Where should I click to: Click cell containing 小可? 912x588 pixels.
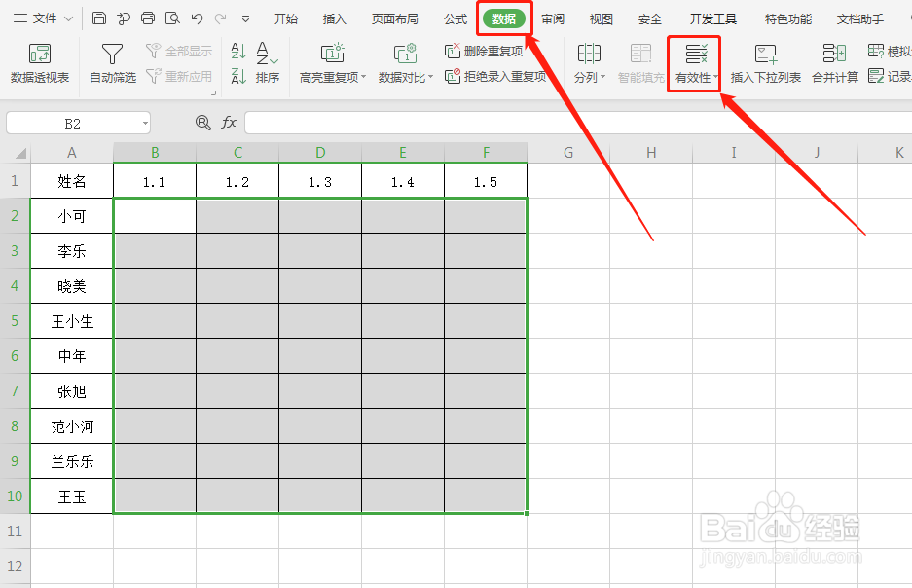click(72, 216)
